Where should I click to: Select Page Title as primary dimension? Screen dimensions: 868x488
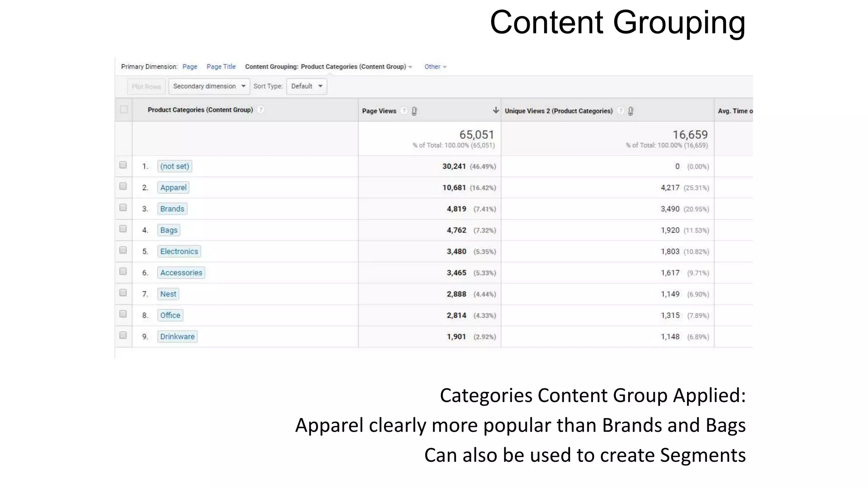coord(221,67)
